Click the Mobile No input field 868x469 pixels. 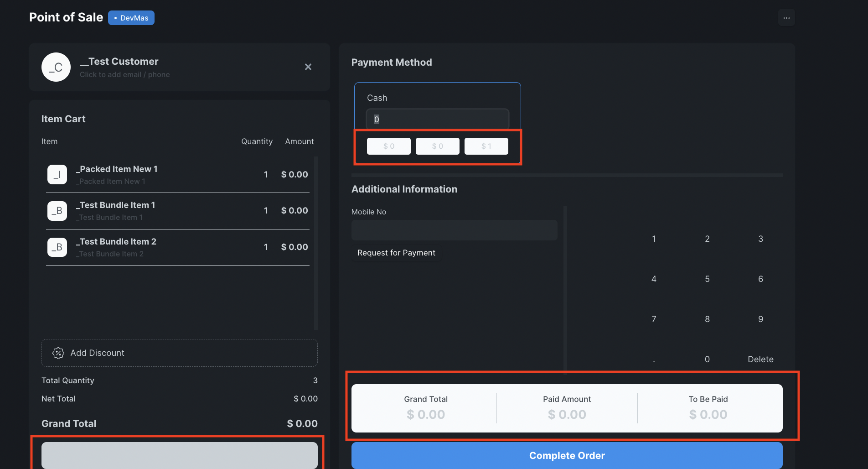click(x=454, y=230)
